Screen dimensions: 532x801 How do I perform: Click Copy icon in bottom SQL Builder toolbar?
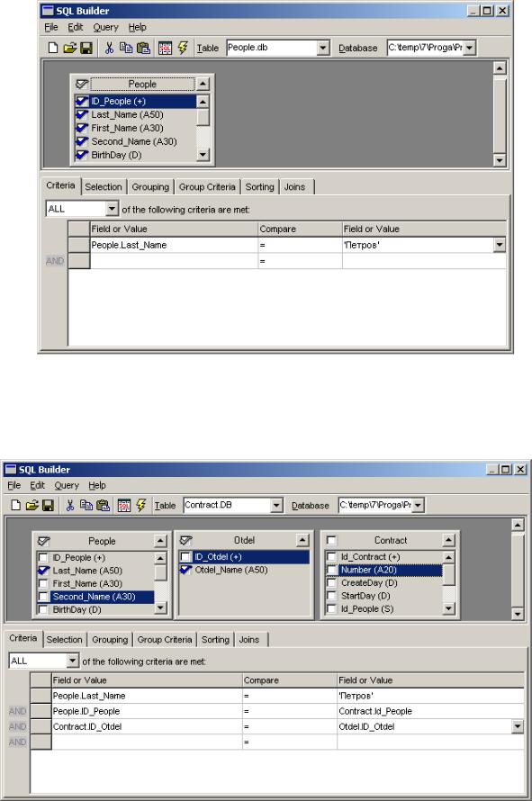pyautogui.click(x=86, y=505)
